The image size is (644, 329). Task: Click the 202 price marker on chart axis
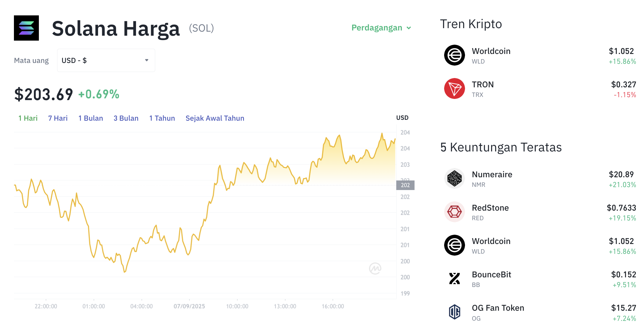405,185
